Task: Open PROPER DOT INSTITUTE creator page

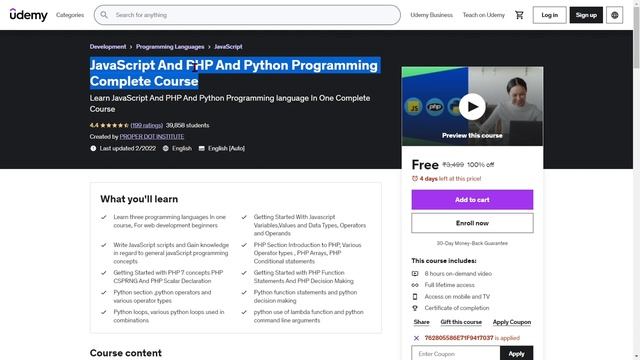Action: tap(151, 137)
